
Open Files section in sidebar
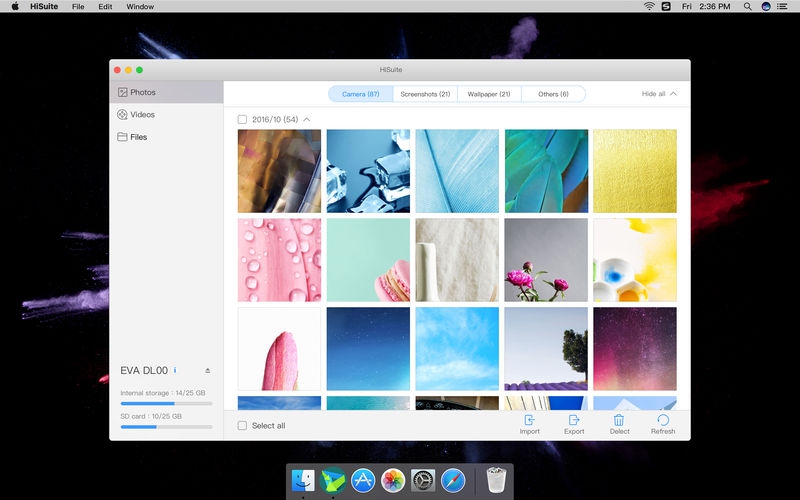(138, 137)
